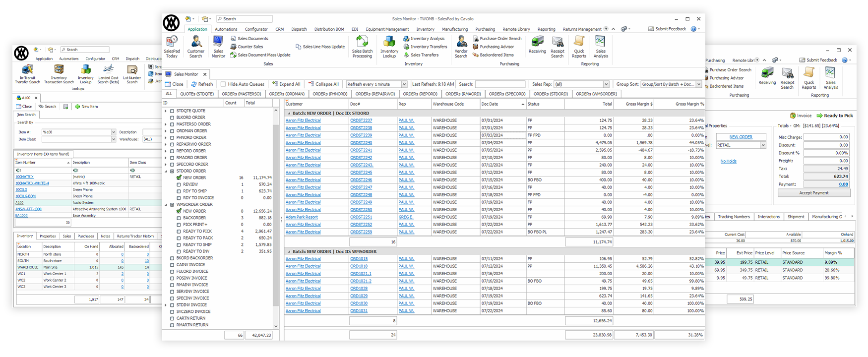Check the READY TO PICK queue checkbox
This screenshot has width=868, height=357.
[x=179, y=231]
